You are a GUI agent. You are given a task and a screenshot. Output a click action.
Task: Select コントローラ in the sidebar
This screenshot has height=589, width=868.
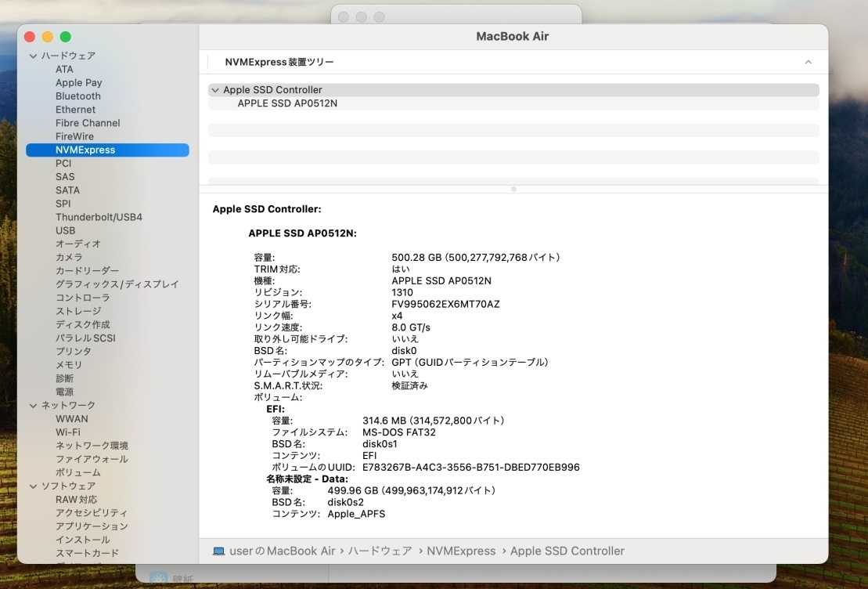pos(82,298)
